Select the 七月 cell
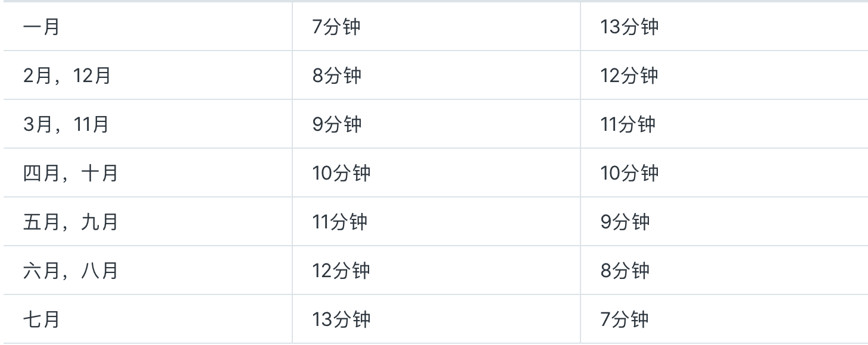 (42, 320)
